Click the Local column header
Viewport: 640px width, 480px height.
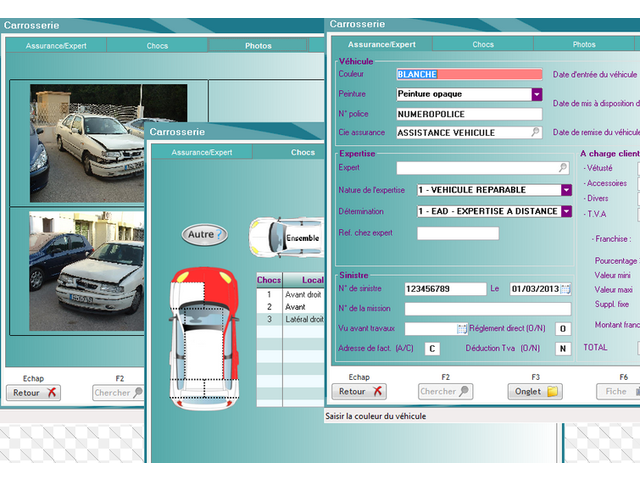pyautogui.click(x=304, y=280)
